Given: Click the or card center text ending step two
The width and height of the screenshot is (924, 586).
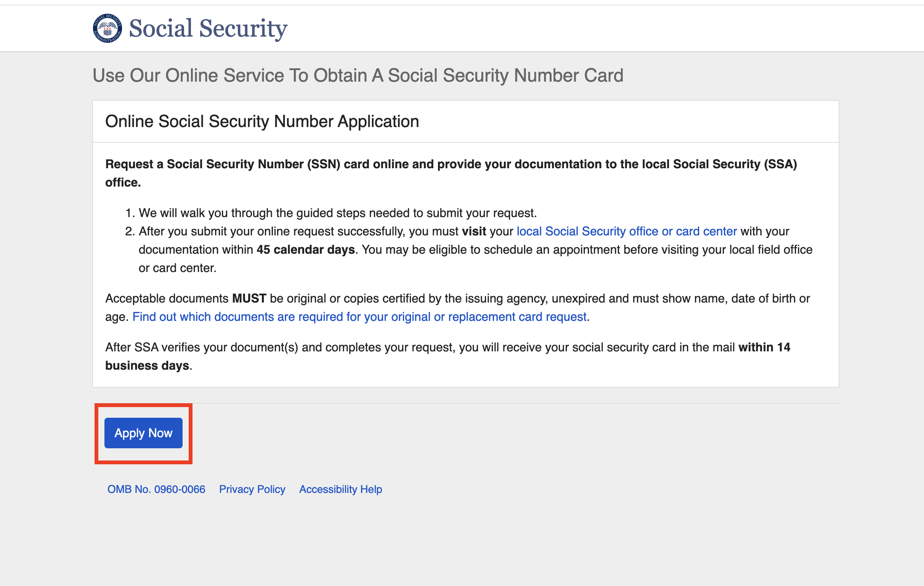Looking at the screenshot, I should (177, 268).
